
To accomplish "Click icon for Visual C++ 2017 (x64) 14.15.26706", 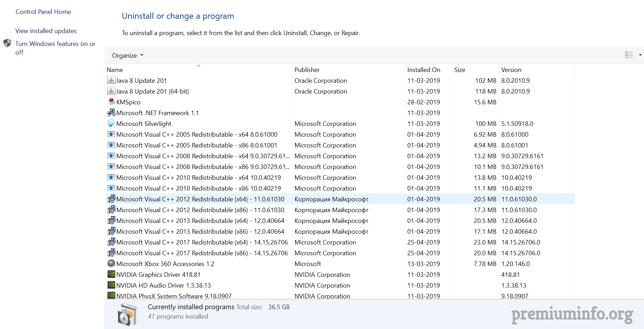I will click(111, 242).
